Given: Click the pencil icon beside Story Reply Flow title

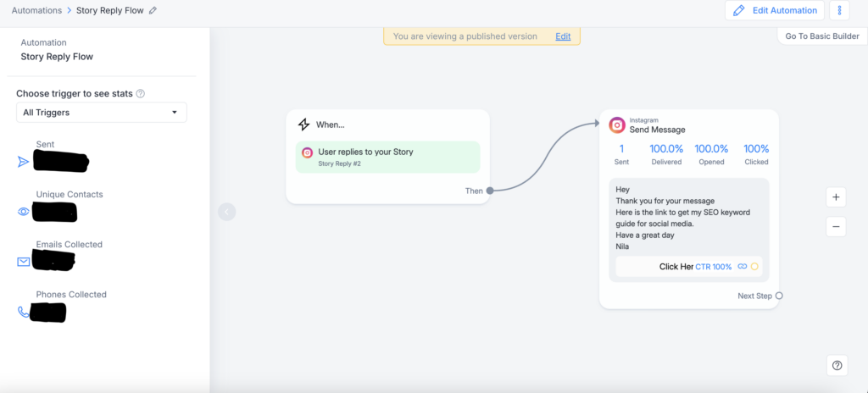Looking at the screenshot, I should [153, 10].
